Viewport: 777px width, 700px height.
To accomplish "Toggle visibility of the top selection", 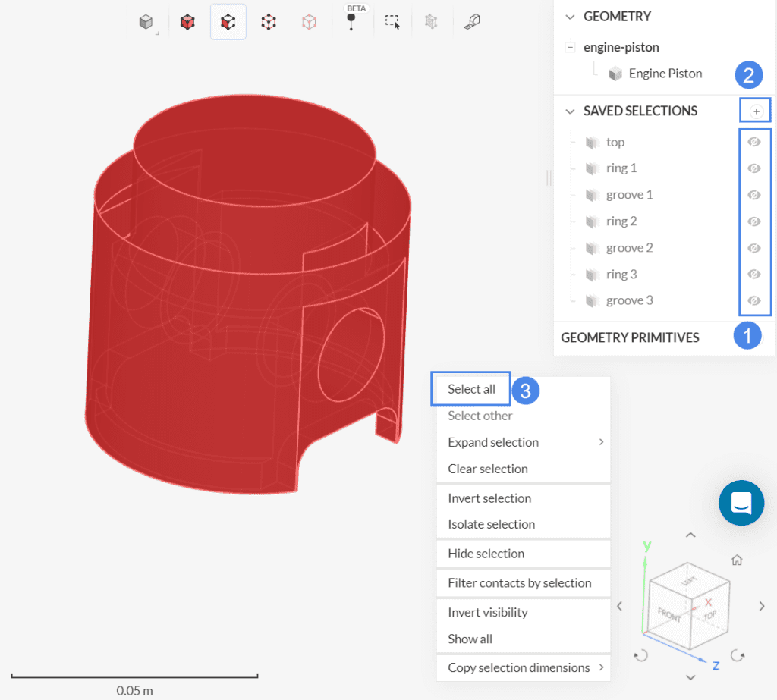I will [755, 141].
